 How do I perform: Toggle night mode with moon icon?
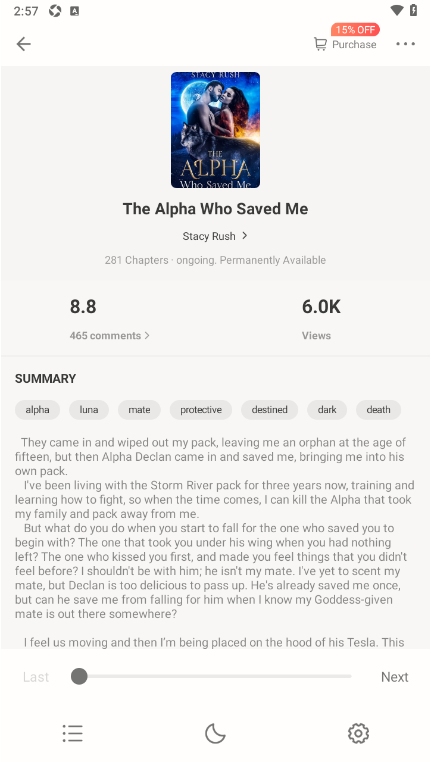click(215, 733)
